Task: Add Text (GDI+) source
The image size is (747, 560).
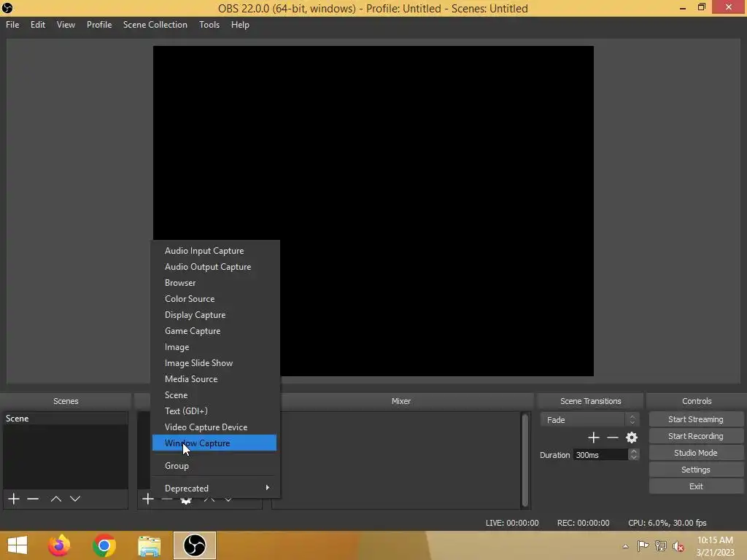Action: click(x=214, y=411)
